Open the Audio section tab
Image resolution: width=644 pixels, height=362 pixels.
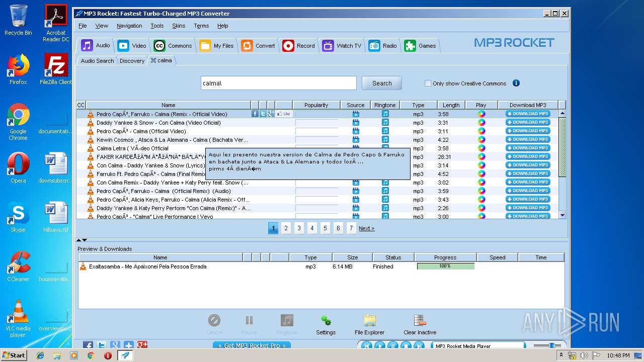[96, 46]
